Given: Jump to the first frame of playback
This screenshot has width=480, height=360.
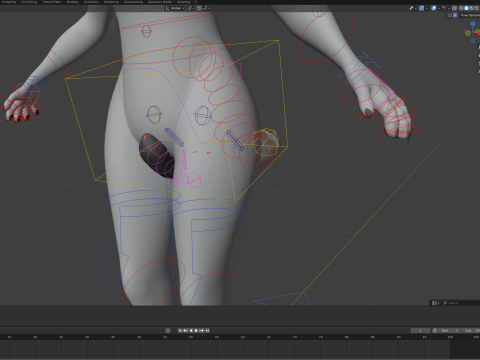Looking at the screenshot, I should 180,330.
